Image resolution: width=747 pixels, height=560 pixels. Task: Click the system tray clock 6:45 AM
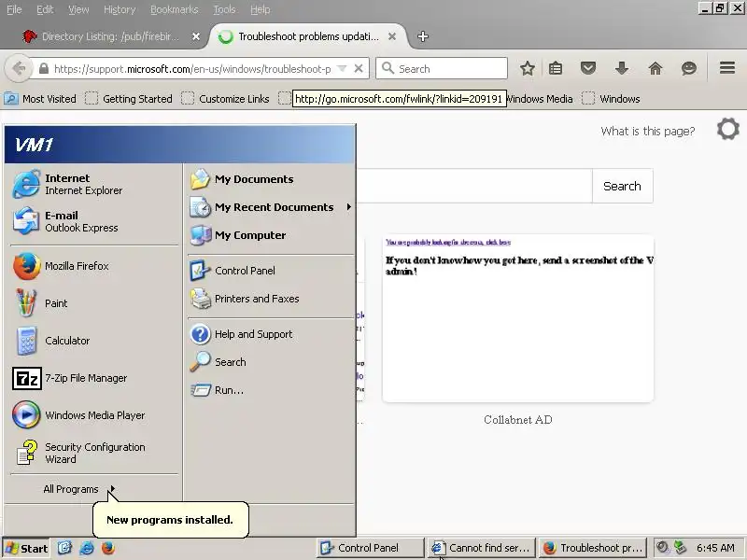point(715,548)
